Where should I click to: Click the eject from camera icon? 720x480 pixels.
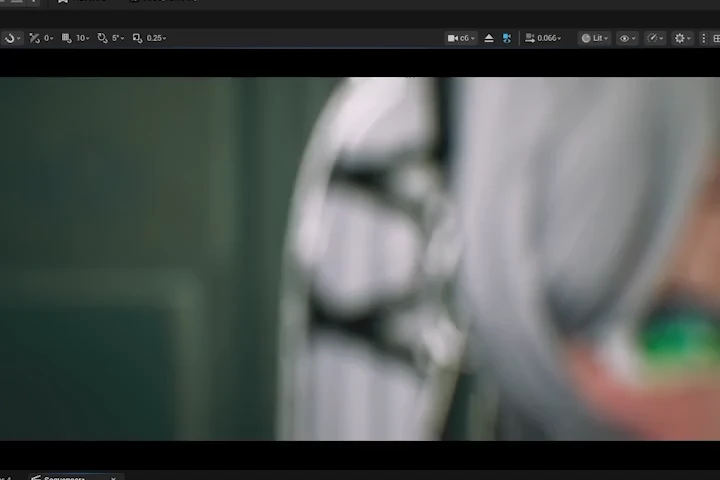point(489,38)
